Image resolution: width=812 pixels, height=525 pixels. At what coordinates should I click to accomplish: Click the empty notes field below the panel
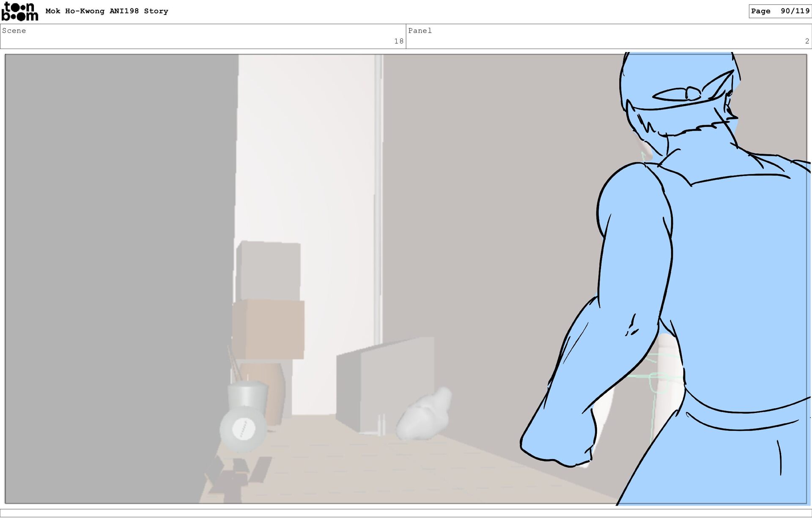tap(406, 513)
